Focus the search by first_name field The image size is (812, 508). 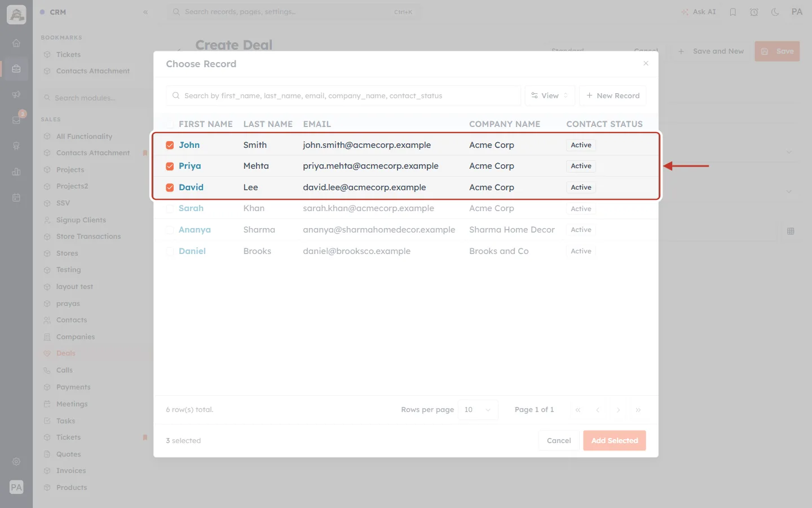(x=343, y=95)
